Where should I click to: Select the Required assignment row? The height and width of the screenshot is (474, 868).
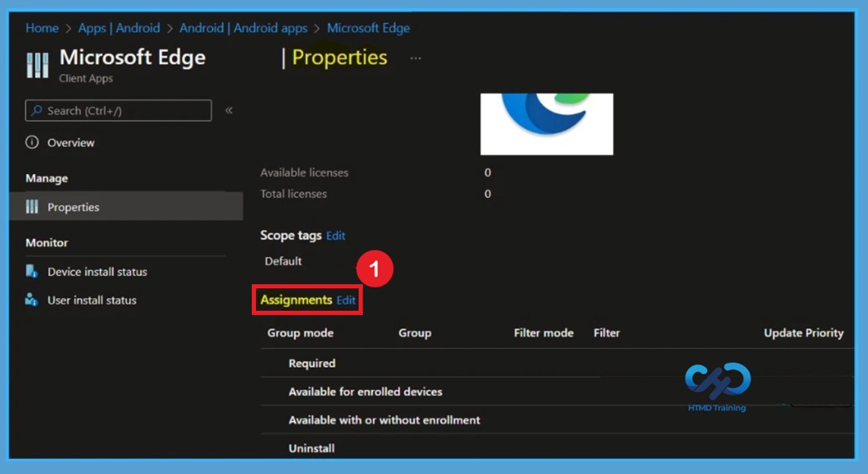(557, 363)
